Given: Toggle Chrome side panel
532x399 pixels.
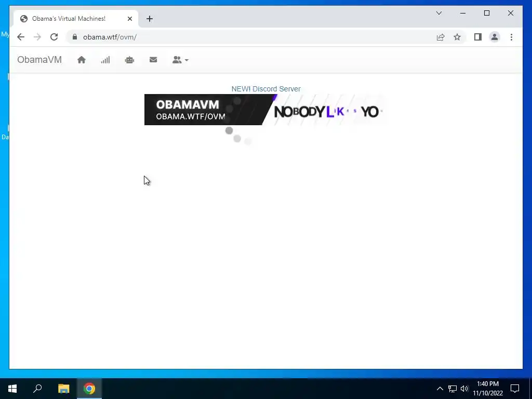Looking at the screenshot, I should point(478,37).
